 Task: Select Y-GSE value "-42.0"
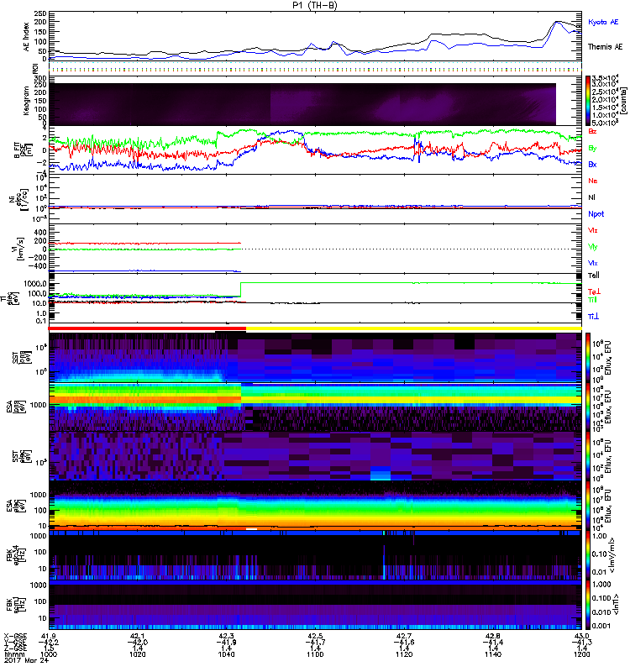tap(137, 643)
